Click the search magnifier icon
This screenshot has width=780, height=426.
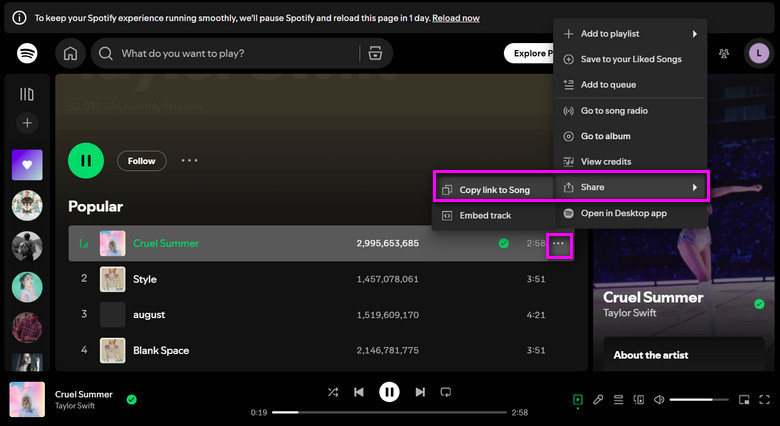tap(105, 53)
